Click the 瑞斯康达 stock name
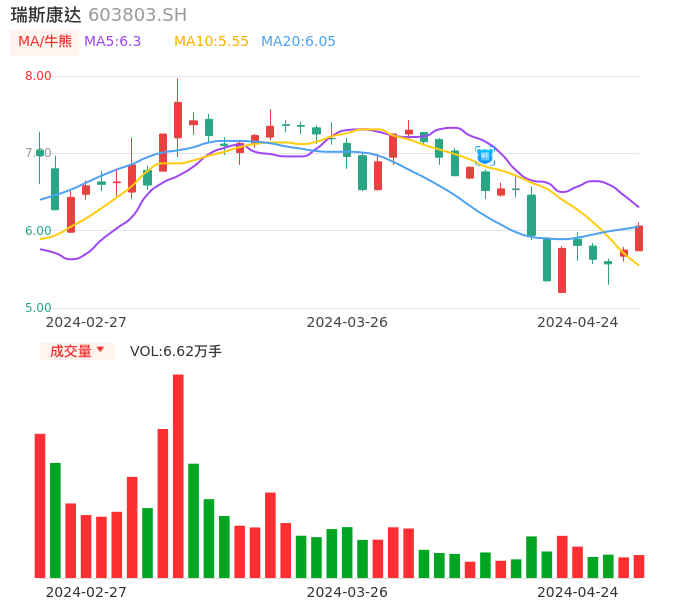The image size is (686, 606). pyautogui.click(x=46, y=15)
